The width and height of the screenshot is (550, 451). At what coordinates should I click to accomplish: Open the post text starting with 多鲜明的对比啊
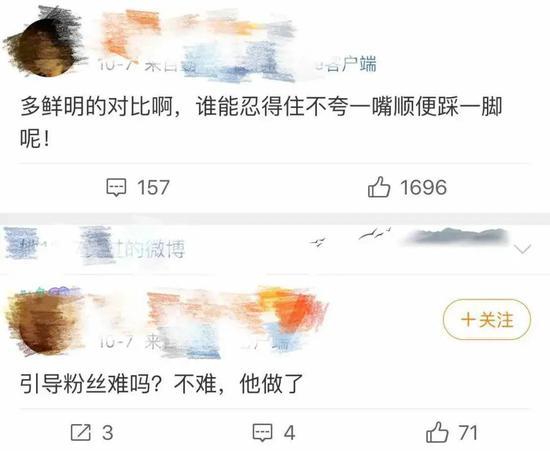click(261, 123)
